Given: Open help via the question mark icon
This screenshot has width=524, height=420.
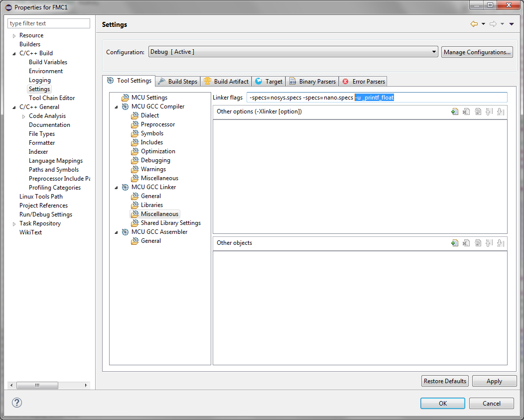Looking at the screenshot, I should point(17,403).
